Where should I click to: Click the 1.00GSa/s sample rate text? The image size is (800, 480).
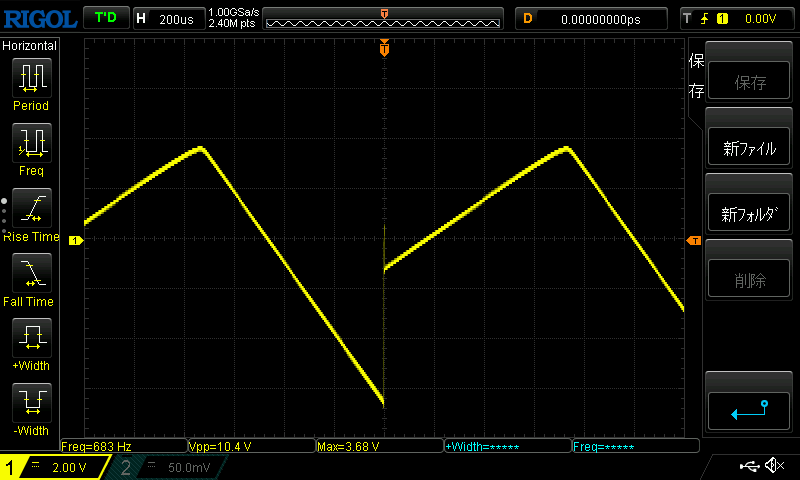[234, 12]
